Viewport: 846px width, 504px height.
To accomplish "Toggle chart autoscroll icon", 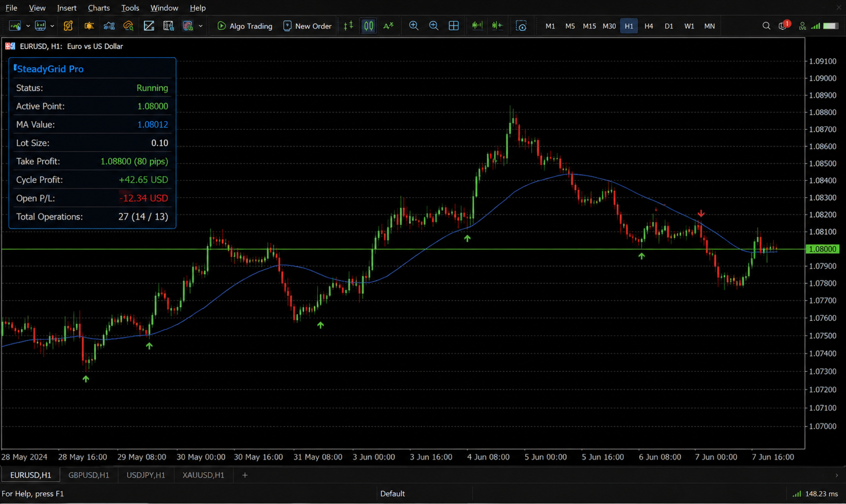I will click(497, 26).
